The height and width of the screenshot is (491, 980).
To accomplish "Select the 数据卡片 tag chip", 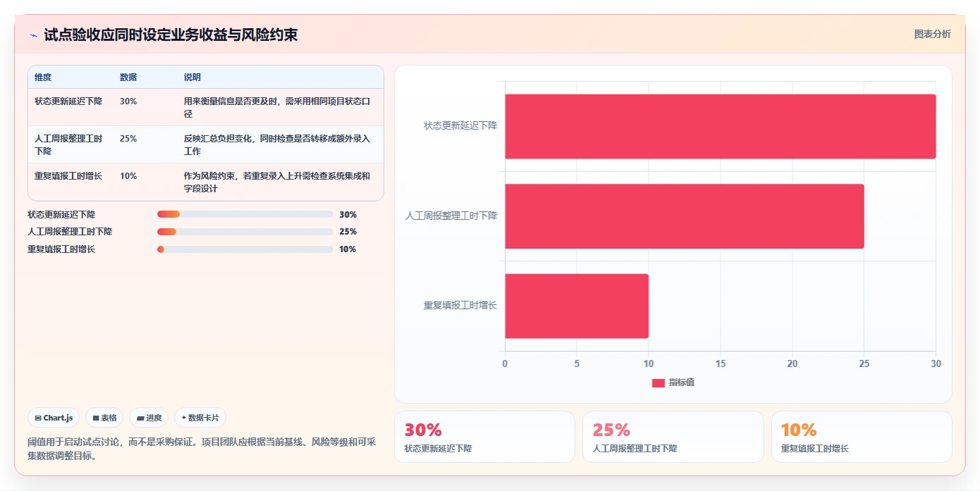I will coord(200,418).
